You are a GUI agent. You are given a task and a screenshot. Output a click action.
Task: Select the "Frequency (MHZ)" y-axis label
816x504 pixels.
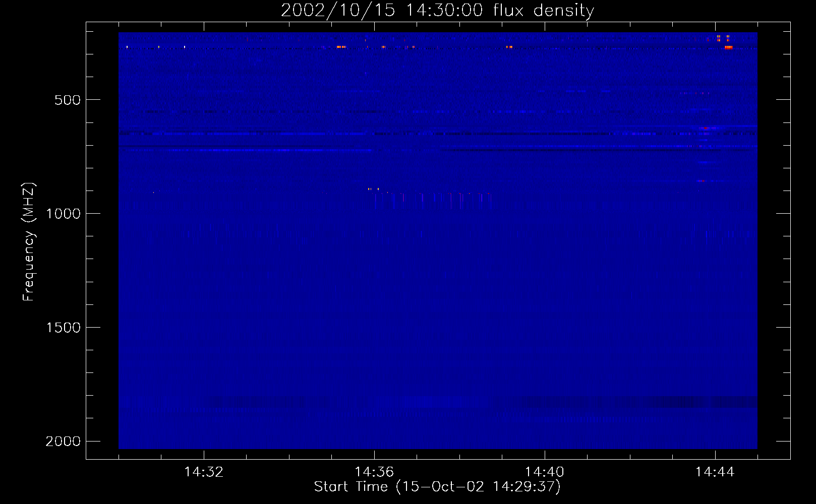point(29,242)
